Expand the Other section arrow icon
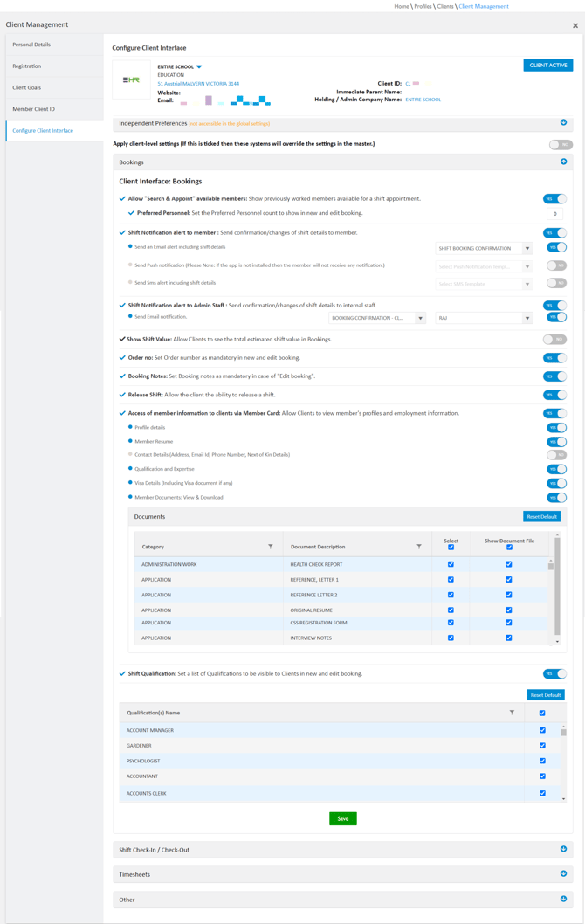This screenshot has width=585, height=924. pyautogui.click(x=563, y=900)
